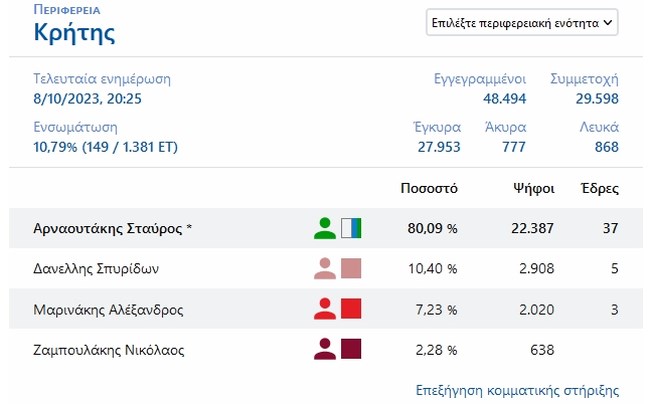650x404 pixels.
Task: Click the 2.908 votes value
Action: coord(537,269)
